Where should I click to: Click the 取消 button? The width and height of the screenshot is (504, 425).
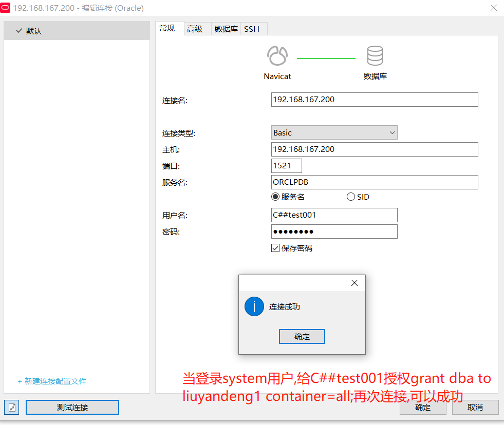(x=475, y=408)
